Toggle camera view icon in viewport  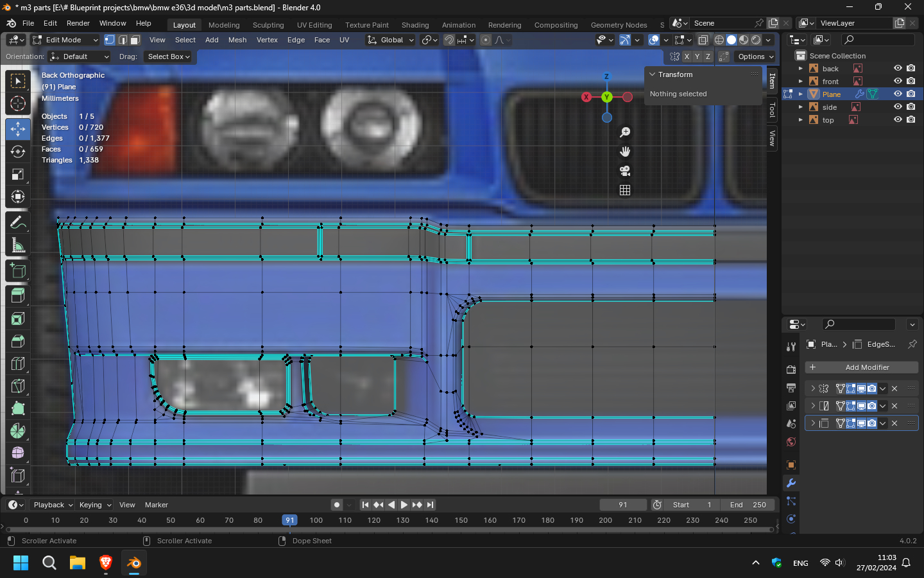tap(625, 171)
